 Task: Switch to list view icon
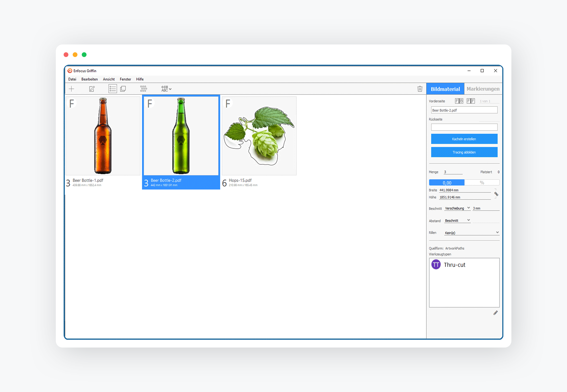click(113, 89)
